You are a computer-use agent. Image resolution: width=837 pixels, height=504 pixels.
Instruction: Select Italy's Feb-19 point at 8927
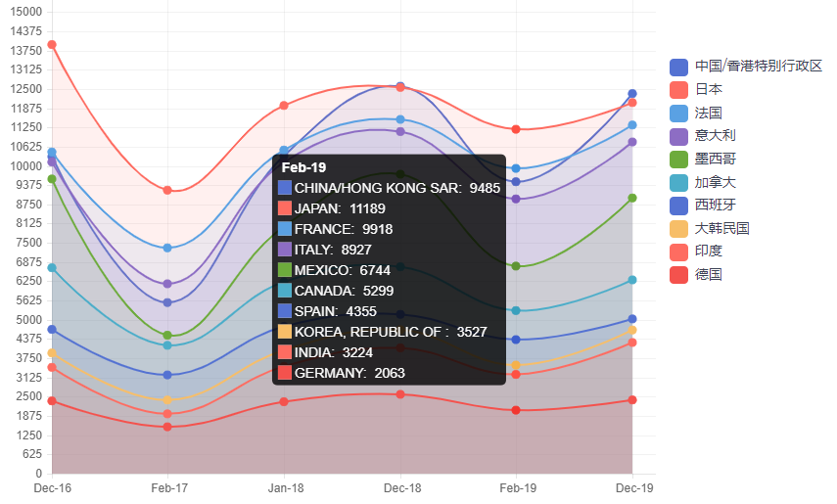coord(516,199)
